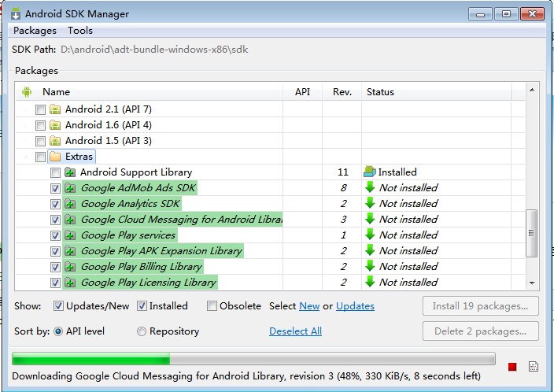Uncheck Google AdMob Ads SDK checkbox
This screenshot has height=392, width=554.
pyautogui.click(x=55, y=188)
